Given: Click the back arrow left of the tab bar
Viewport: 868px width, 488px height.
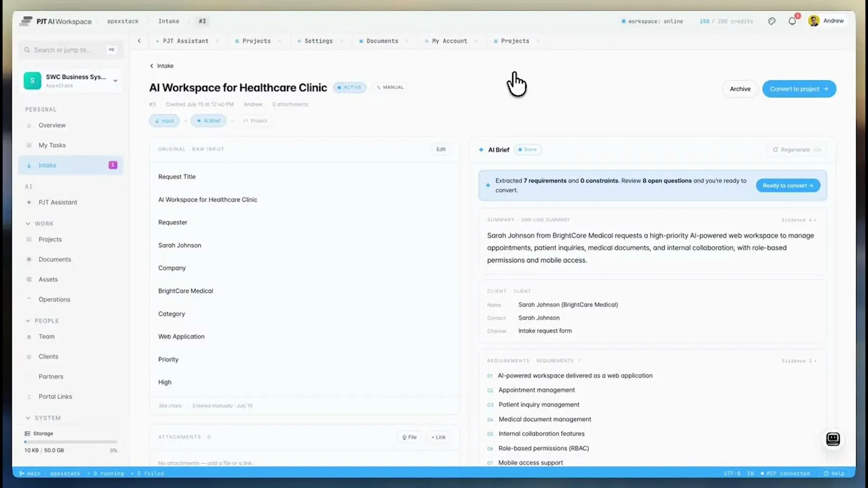Looking at the screenshot, I should coord(139,41).
